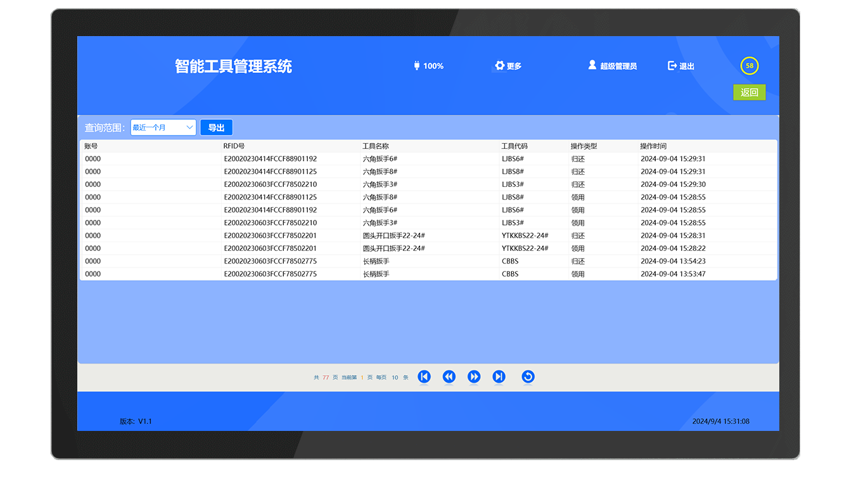The width and height of the screenshot is (868, 500).
Task: Click the 超级管理员 user icon
Action: click(592, 65)
